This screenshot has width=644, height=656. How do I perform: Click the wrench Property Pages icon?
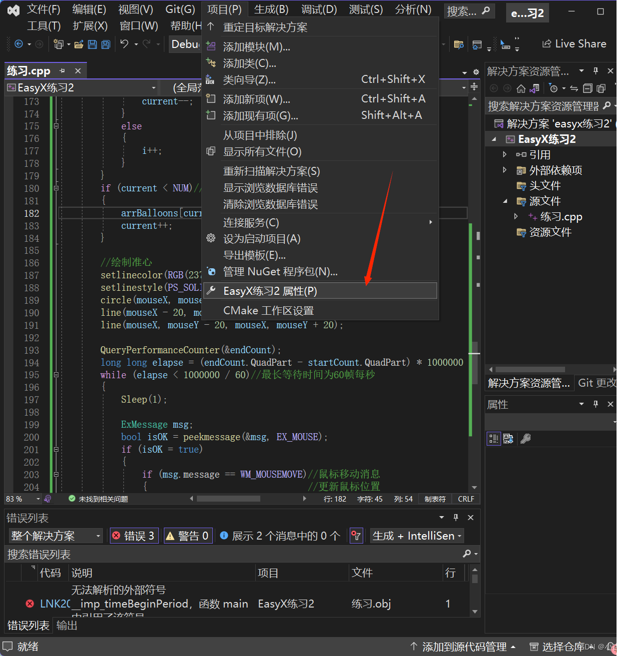tap(525, 439)
